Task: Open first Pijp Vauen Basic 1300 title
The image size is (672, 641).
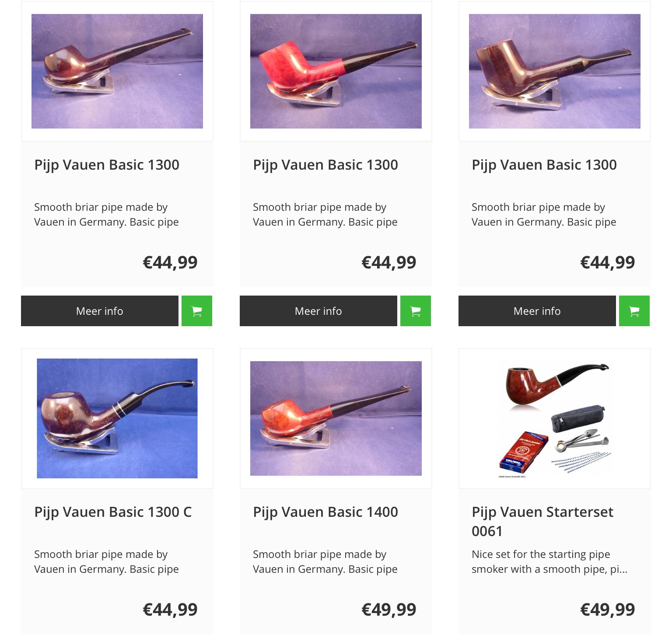Action: click(107, 165)
